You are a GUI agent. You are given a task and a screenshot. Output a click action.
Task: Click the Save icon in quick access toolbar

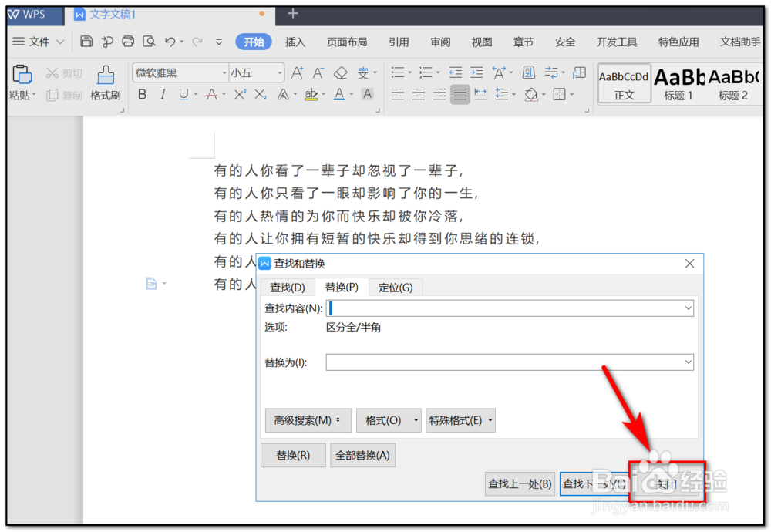[x=86, y=42]
